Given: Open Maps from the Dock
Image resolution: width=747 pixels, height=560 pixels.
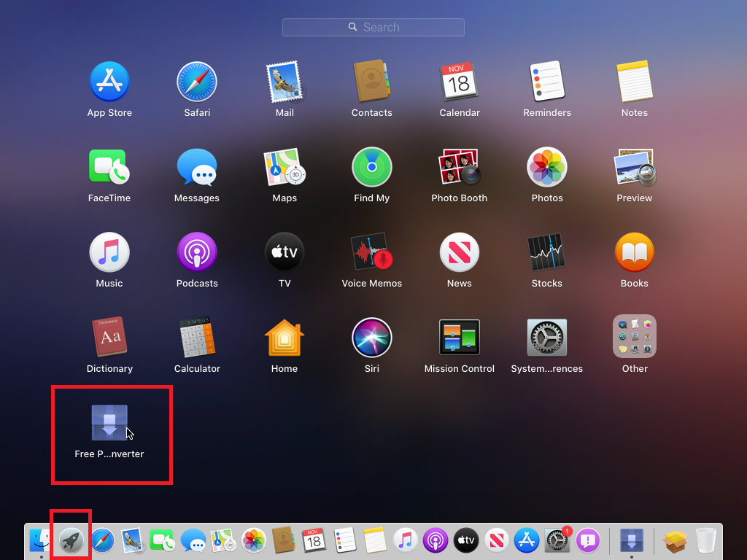Looking at the screenshot, I should [x=223, y=541].
